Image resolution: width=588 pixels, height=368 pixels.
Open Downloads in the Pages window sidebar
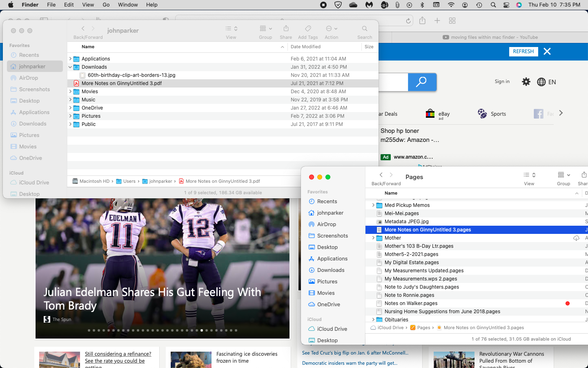point(331,270)
